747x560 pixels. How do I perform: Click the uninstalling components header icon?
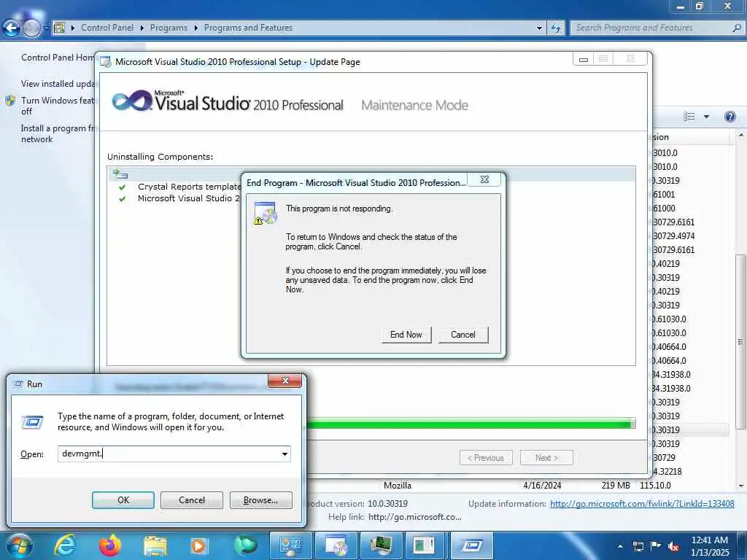[x=120, y=174]
